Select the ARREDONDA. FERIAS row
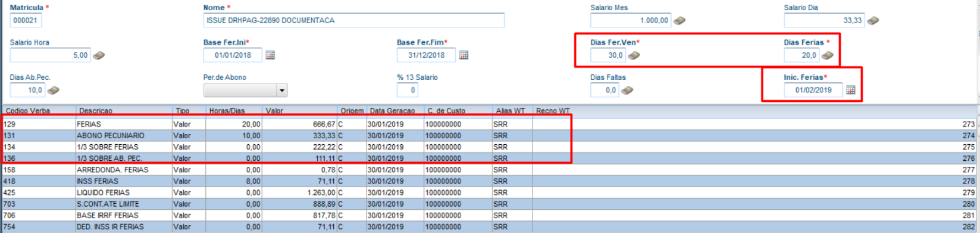 pyautogui.click(x=490, y=170)
